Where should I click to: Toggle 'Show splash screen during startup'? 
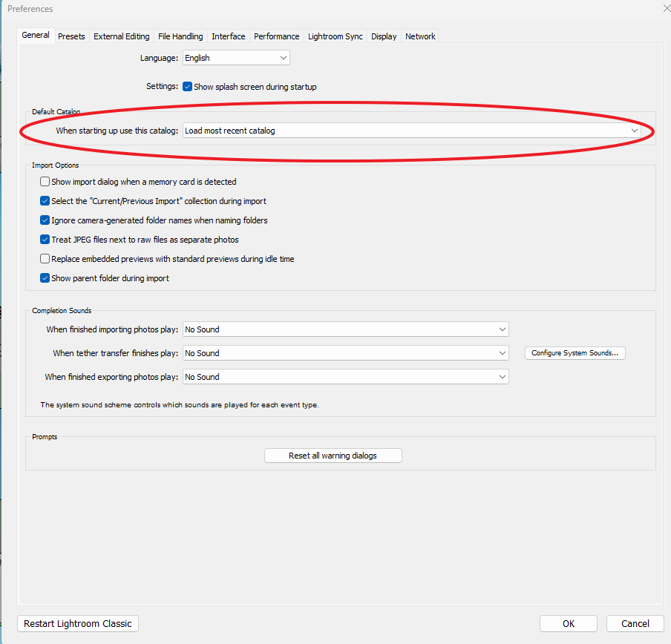pos(188,86)
